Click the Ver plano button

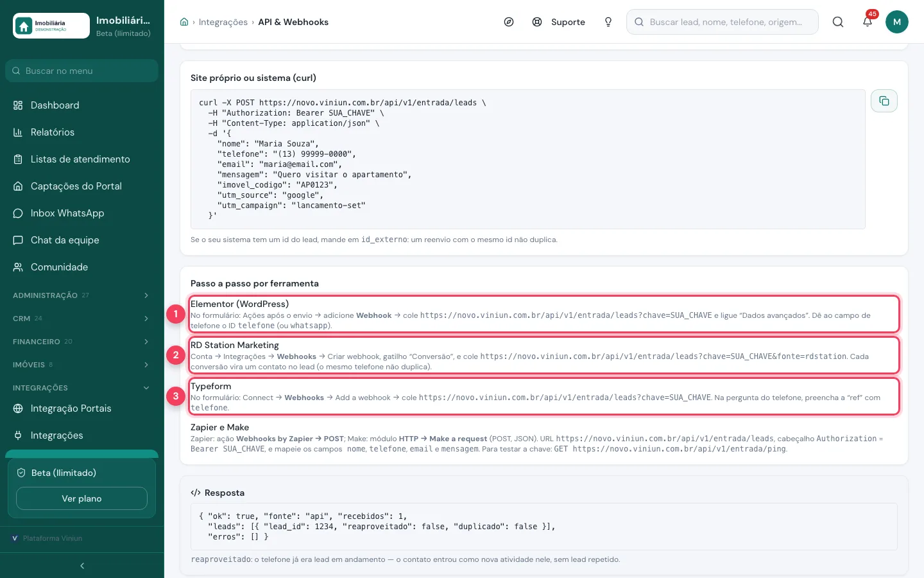[81, 498]
